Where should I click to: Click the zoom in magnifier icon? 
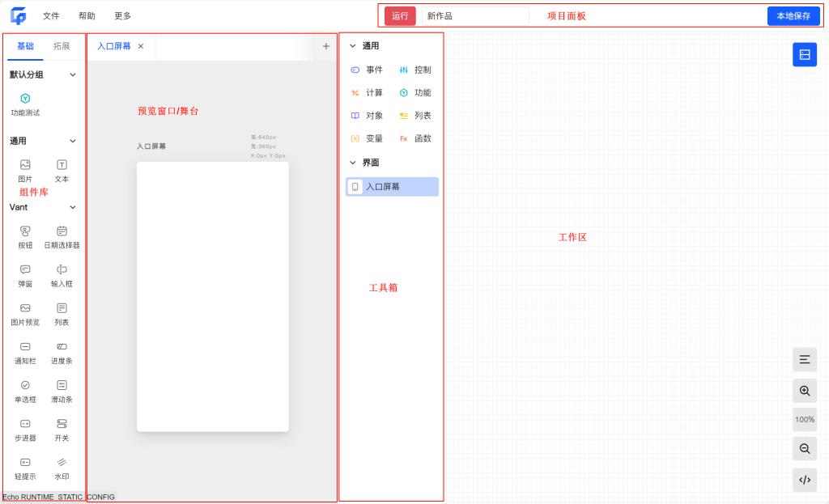click(x=804, y=391)
